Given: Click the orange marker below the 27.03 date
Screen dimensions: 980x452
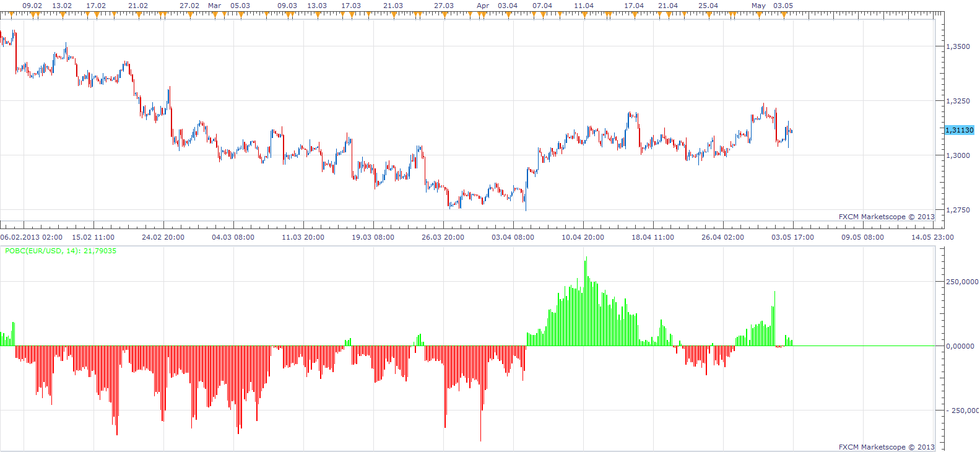Looking at the screenshot, I should [x=444, y=15].
